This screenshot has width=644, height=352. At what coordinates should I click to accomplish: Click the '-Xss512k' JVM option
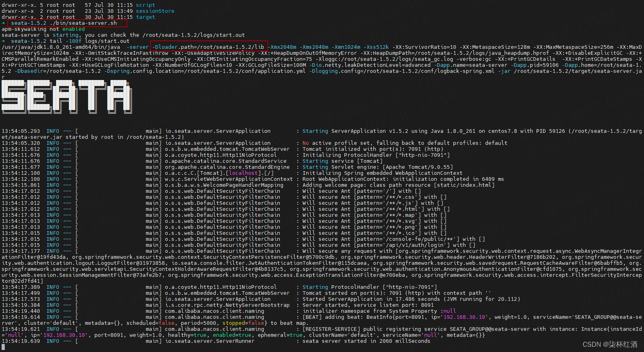[376, 47]
